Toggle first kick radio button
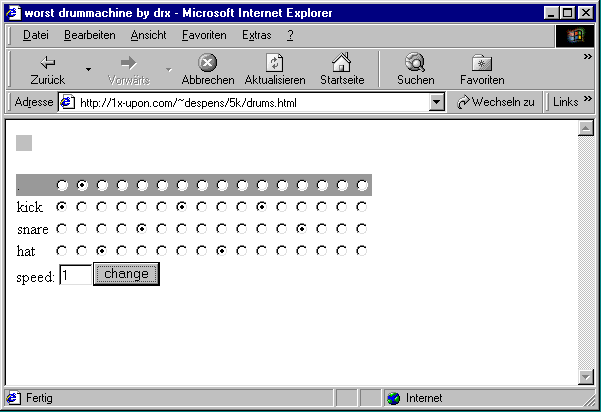The width and height of the screenshot is (601, 412). [61, 207]
